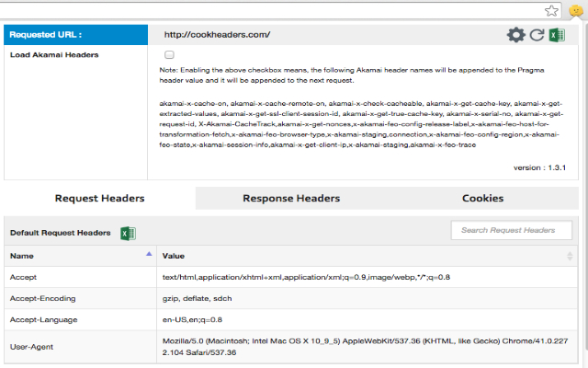Click the en-US,en;q=0.8 value
The width and height of the screenshot is (588, 368).
click(x=367, y=319)
